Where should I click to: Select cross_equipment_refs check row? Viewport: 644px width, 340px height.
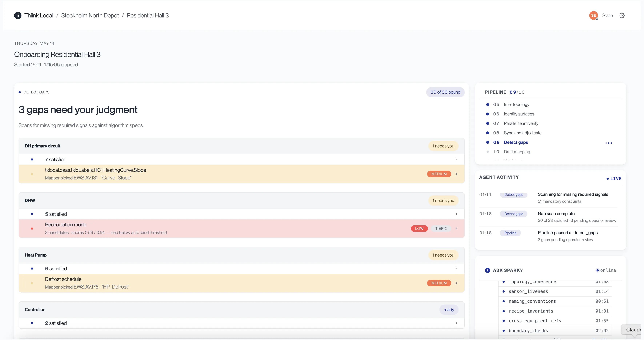point(555,321)
